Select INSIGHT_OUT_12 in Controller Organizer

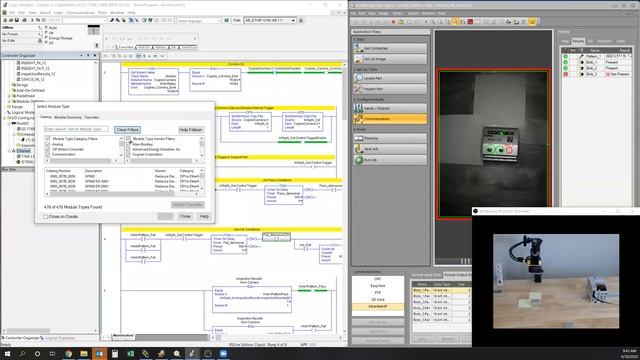pos(35,69)
